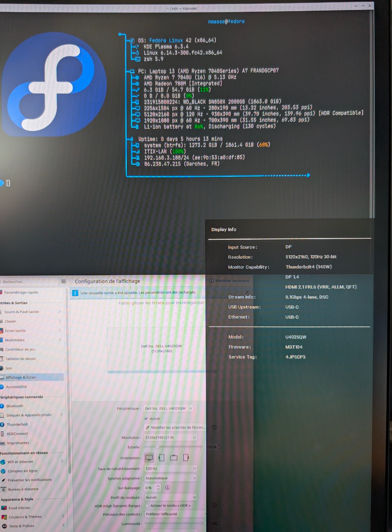Expand Écran tactile chevron
The image size is (392, 532).
tap(60, 330)
